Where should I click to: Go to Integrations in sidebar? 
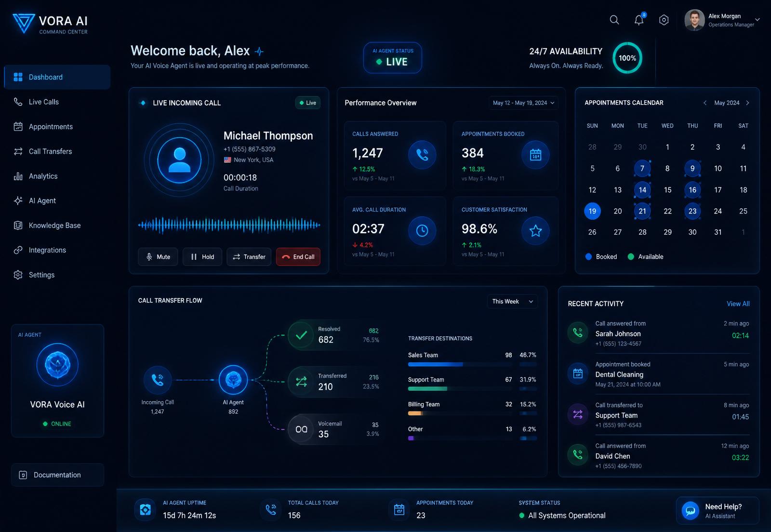57,250
